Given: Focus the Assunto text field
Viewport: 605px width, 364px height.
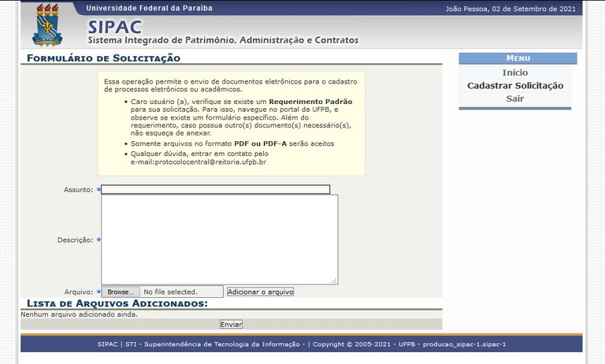Looking at the screenshot, I should (216, 190).
